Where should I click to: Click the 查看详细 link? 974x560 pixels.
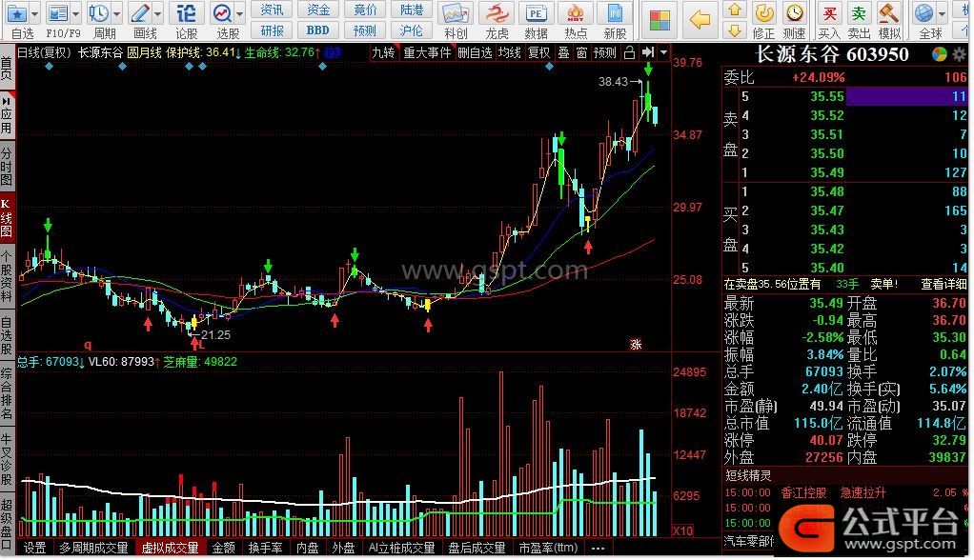944,284
